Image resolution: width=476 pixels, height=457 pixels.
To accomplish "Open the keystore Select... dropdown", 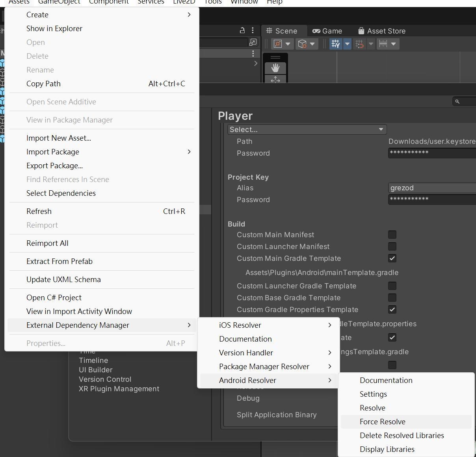I will [307, 129].
